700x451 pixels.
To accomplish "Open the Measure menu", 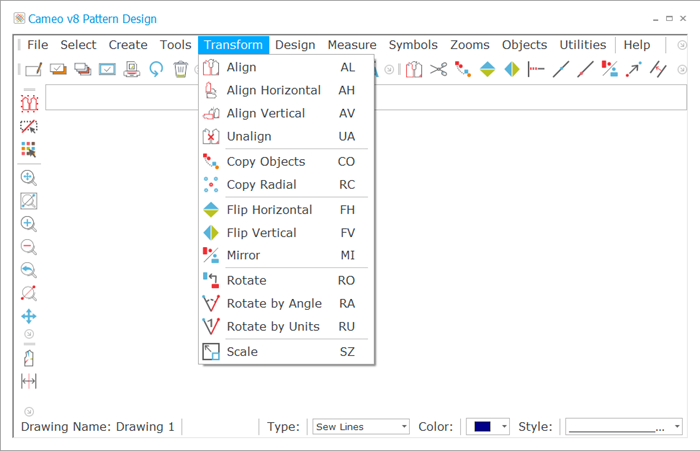I will tap(352, 45).
